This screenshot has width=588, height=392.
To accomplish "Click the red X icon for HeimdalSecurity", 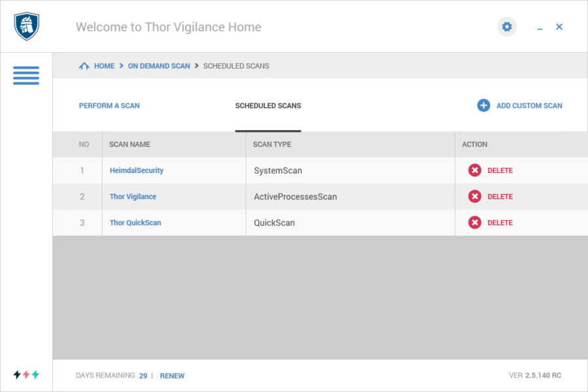I will [475, 171].
